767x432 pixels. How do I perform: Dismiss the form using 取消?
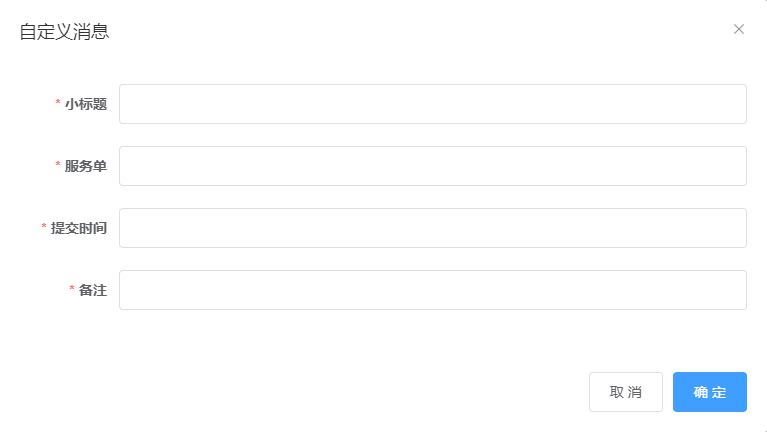625,392
